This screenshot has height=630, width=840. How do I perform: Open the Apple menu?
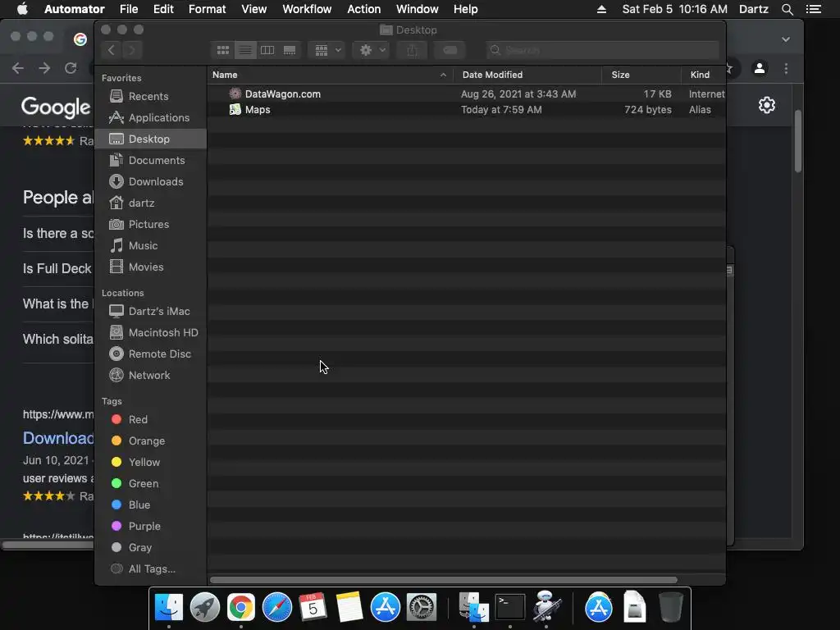click(x=22, y=9)
